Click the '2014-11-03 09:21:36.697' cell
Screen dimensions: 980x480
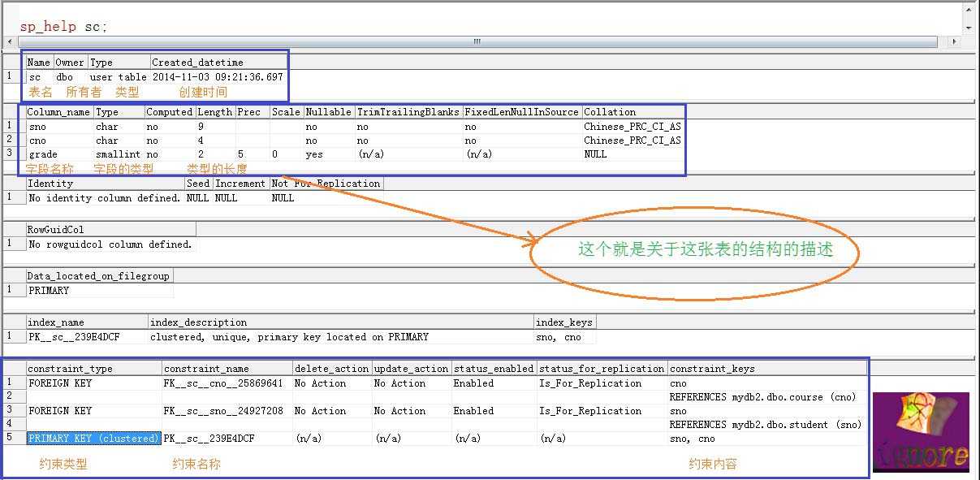218,77
